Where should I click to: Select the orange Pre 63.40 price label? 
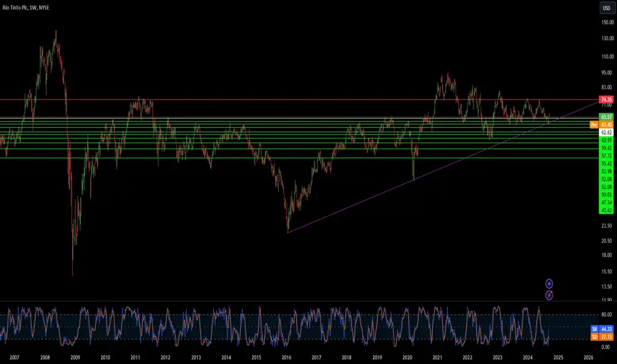click(x=601, y=124)
